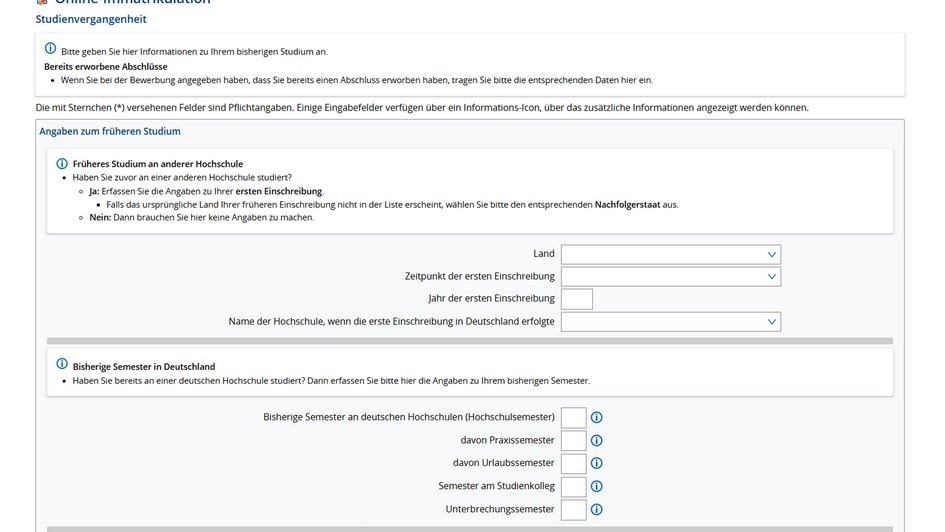Click 'Angaben zum früheren Studium' section title
945x532 pixels.
pos(110,131)
